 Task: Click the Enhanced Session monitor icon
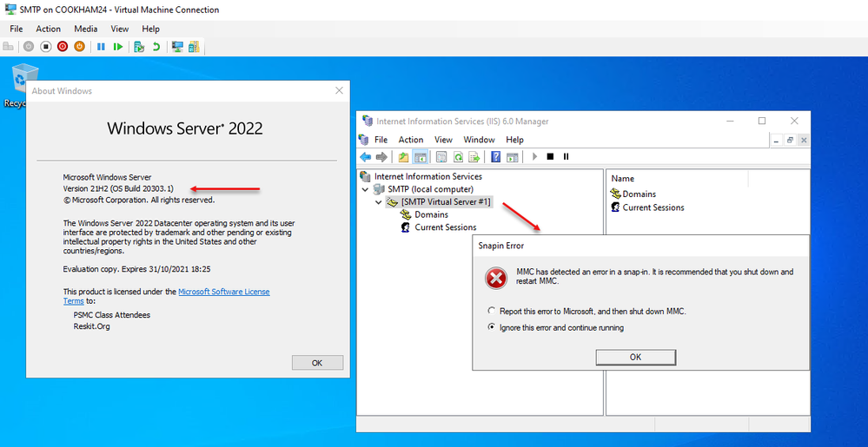(x=178, y=47)
